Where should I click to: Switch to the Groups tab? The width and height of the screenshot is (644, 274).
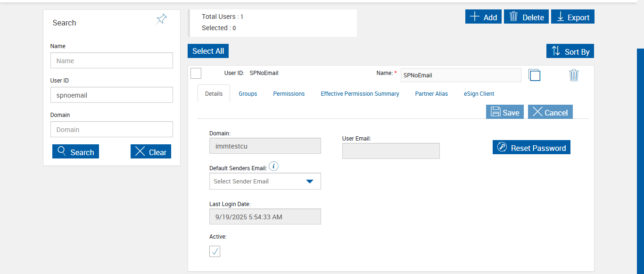click(x=248, y=94)
